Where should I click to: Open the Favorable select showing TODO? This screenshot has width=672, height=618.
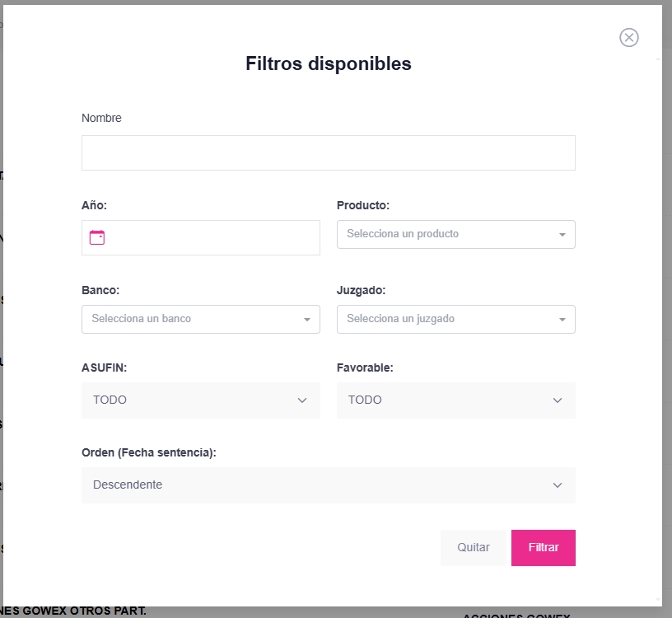coord(445,400)
